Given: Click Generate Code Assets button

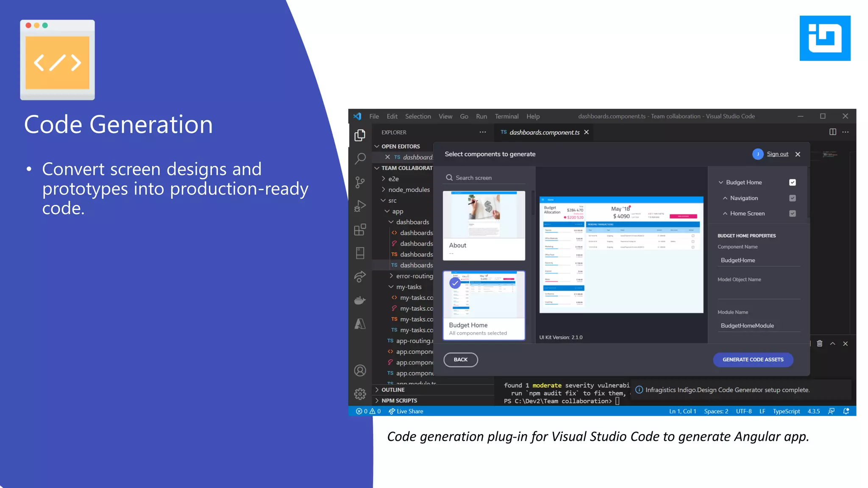Looking at the screenshot, I should (x=753, y=360).
